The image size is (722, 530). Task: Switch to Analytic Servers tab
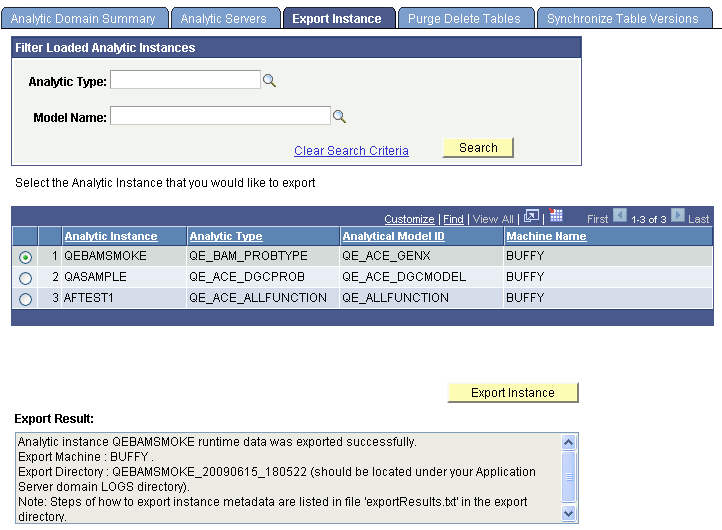224,18
